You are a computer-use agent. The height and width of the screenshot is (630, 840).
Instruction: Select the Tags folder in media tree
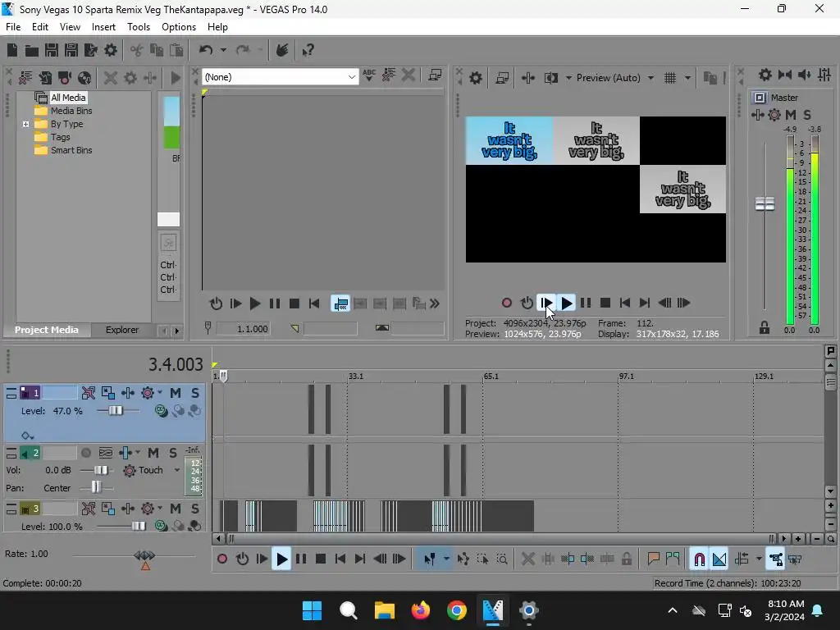[61, 137]
